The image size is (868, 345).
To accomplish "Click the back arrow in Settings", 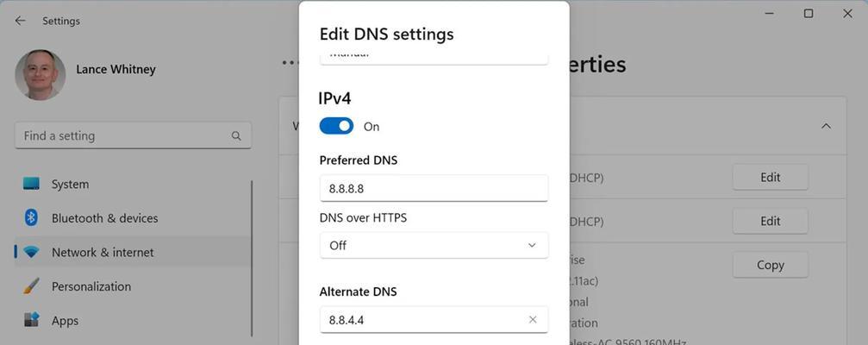I will [x=21, y=21].
